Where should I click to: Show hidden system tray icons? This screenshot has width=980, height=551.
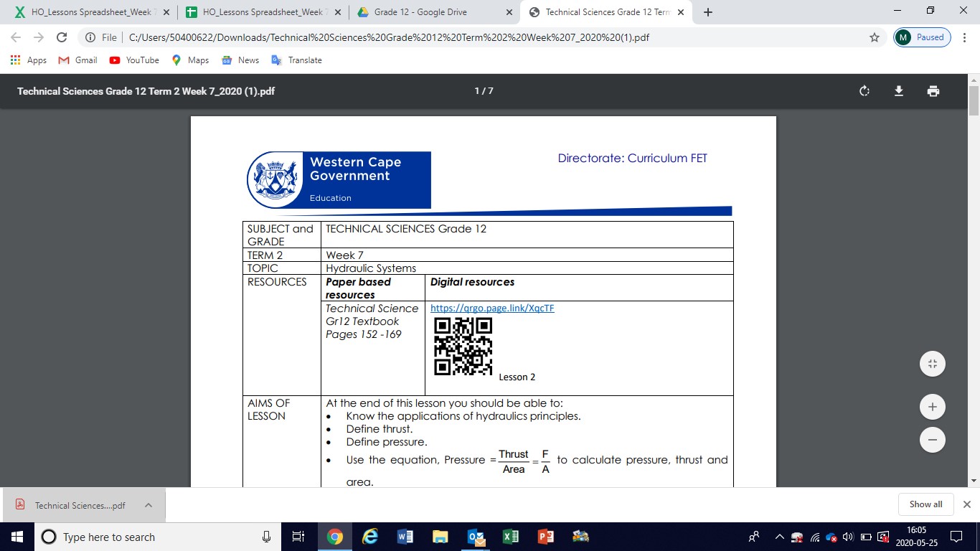pyautogui.click(x=779, y=537)
